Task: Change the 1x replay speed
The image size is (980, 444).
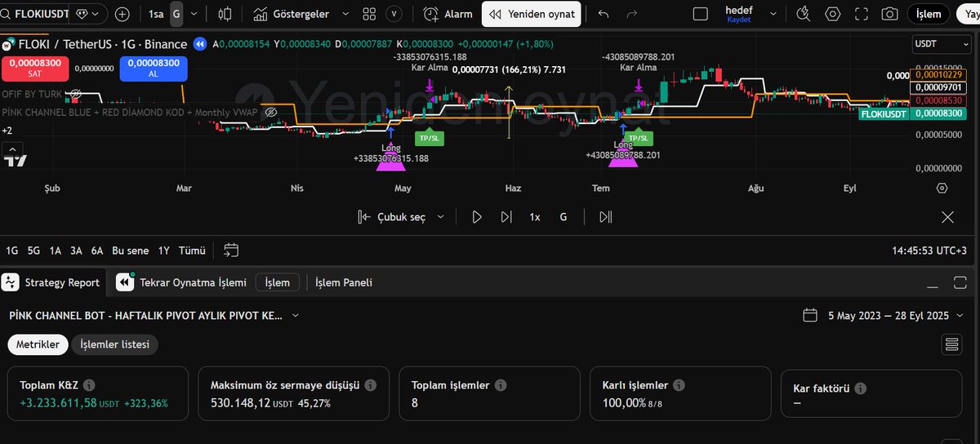Action: click(535, 217)
